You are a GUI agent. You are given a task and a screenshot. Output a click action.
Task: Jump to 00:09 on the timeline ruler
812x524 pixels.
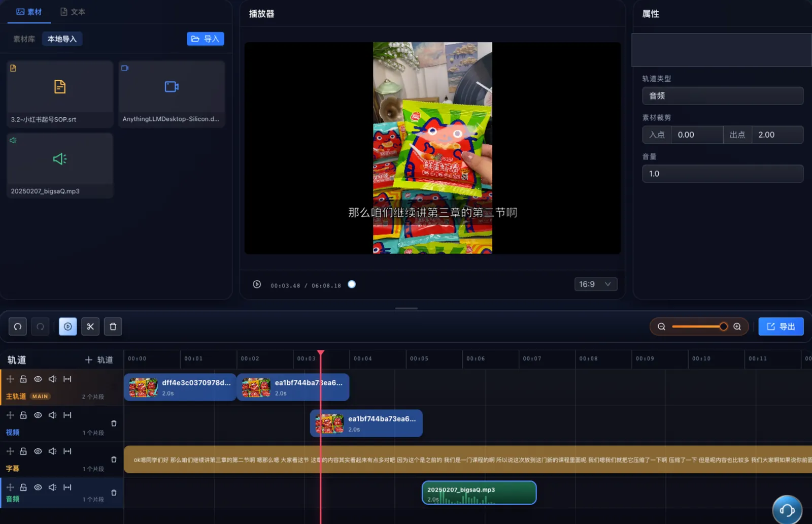pyautogui.click(x=645, y=358)
